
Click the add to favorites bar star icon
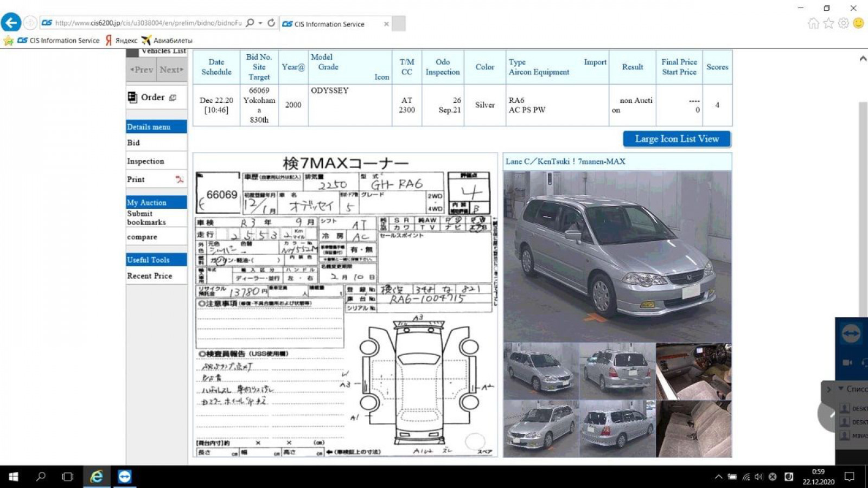coord(8,41)
